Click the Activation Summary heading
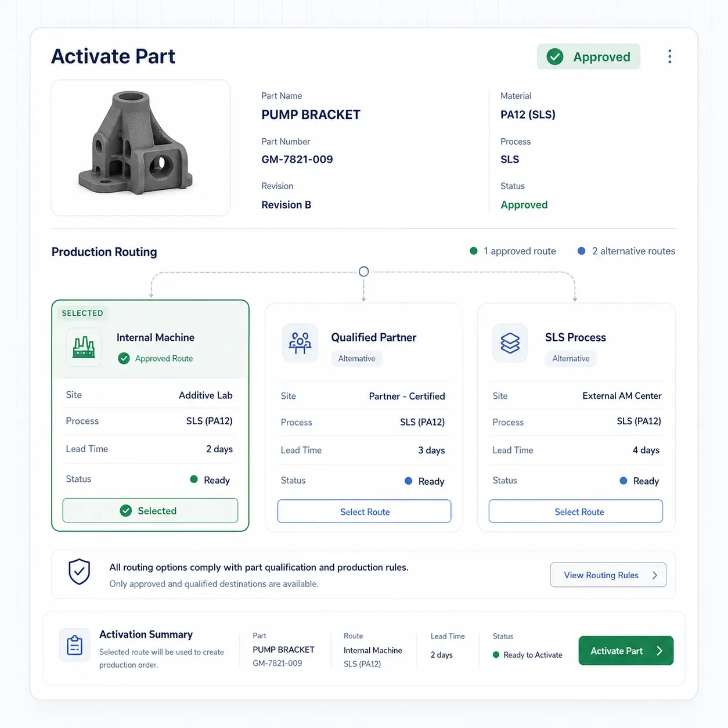The image size is (728, 728). (x=146, y=635)
